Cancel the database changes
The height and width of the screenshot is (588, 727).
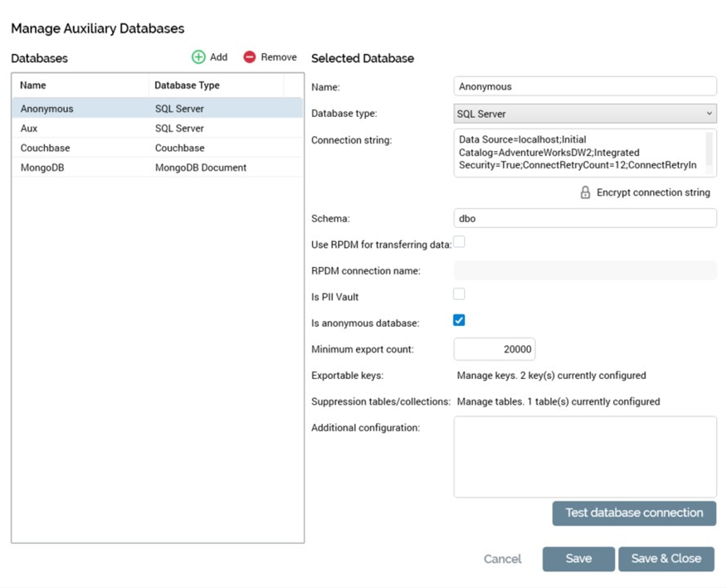tap(502, 559)
